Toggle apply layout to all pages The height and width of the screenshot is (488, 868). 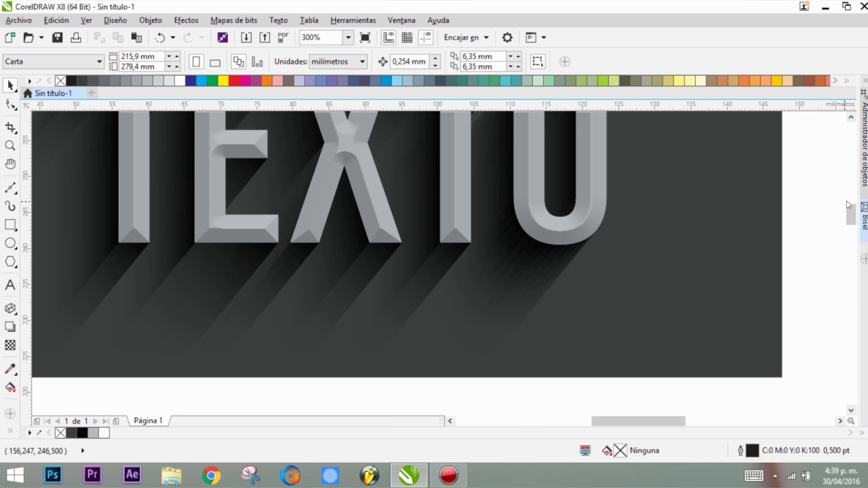239,62
